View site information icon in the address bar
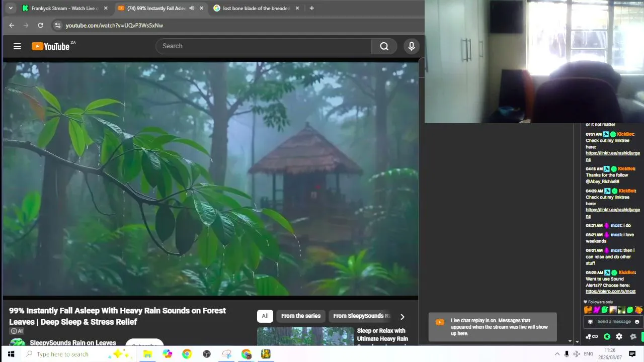Viewport: 644px width, 362px height. [57, 25]
